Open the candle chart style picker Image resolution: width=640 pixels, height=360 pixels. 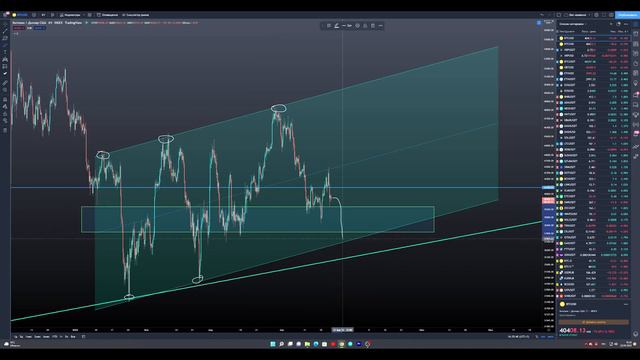[x=52, y=15]
